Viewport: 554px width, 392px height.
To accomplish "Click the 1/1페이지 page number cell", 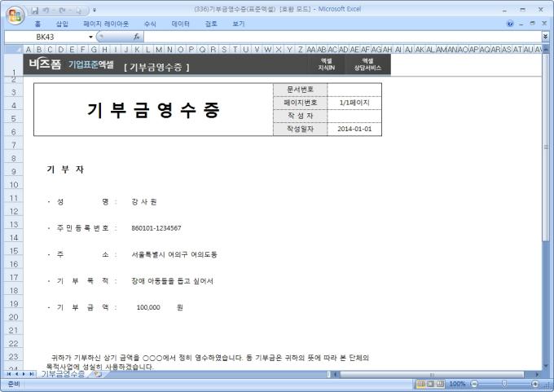I will coord(354,103).
